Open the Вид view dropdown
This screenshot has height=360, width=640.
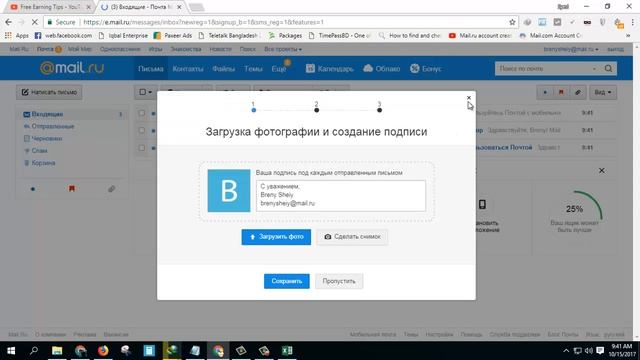[603, 92]
